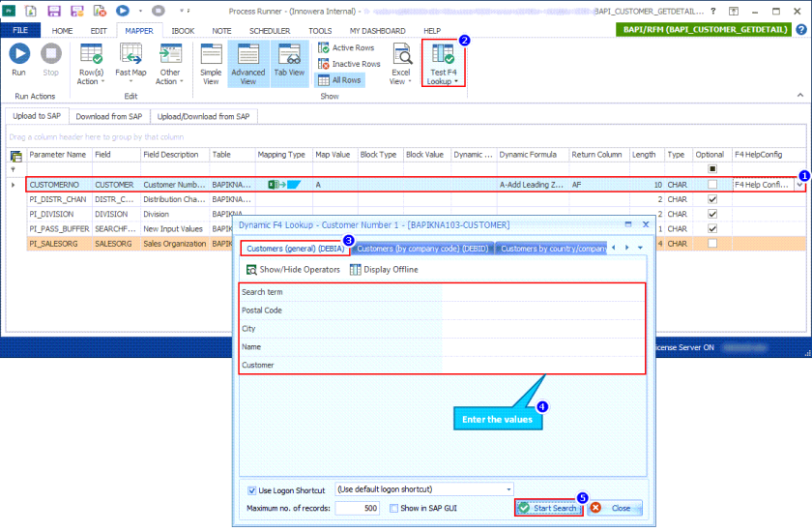Image resolution: width=812 pixels, height=532 pixels.
Task: Select Customers (by company code) tab
Action: [x=422, y=249]
